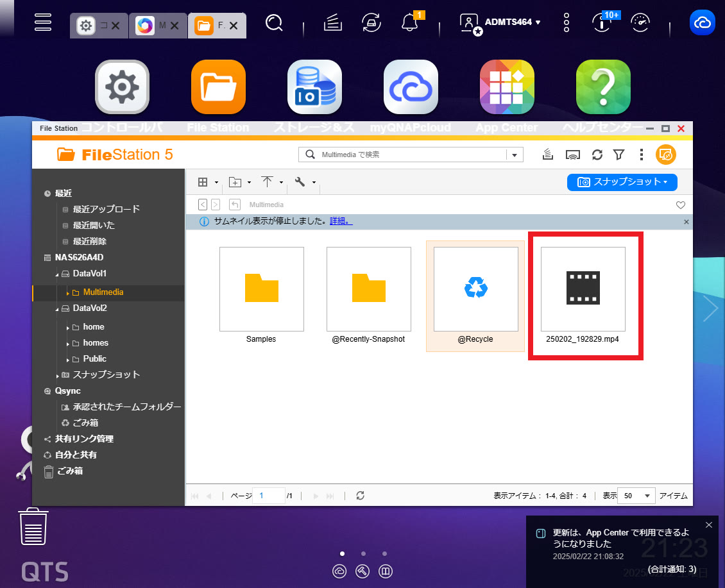Refresh the list from the pagination bar
Screen dimensions: 725x588
pos(360,496)
